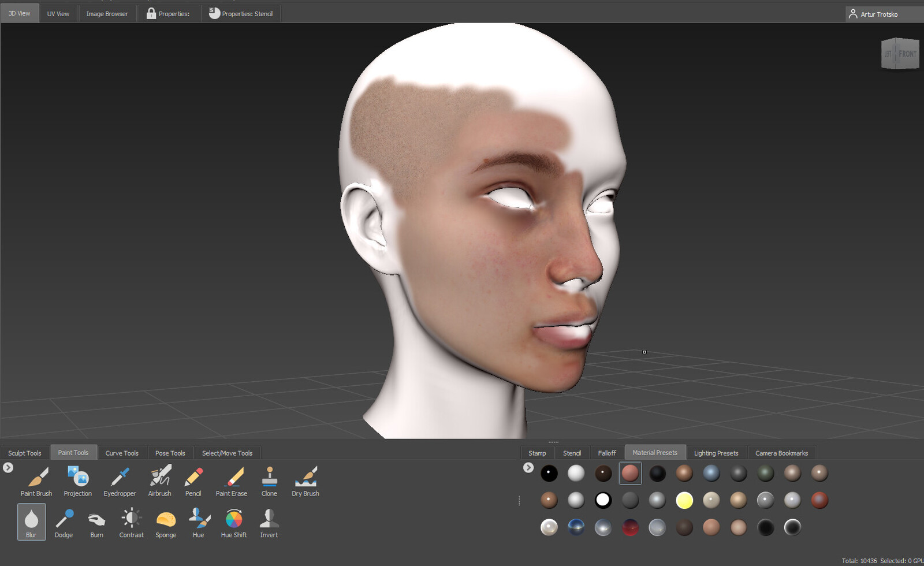The width and height of the screenshot is (924, 566).
Task: Select the Hue tool
Action: pos(199,523)
